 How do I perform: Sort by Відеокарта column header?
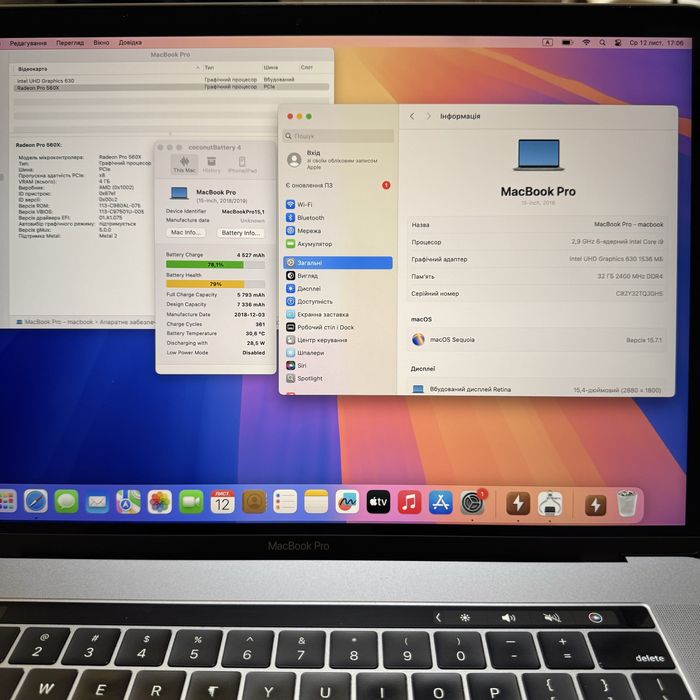coord(108,68)
